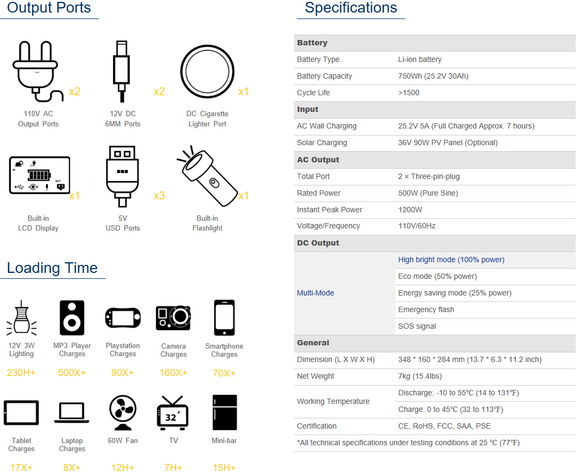Click the smartphone charges icon
Screen dimensions: 577x474
[224, 317]
